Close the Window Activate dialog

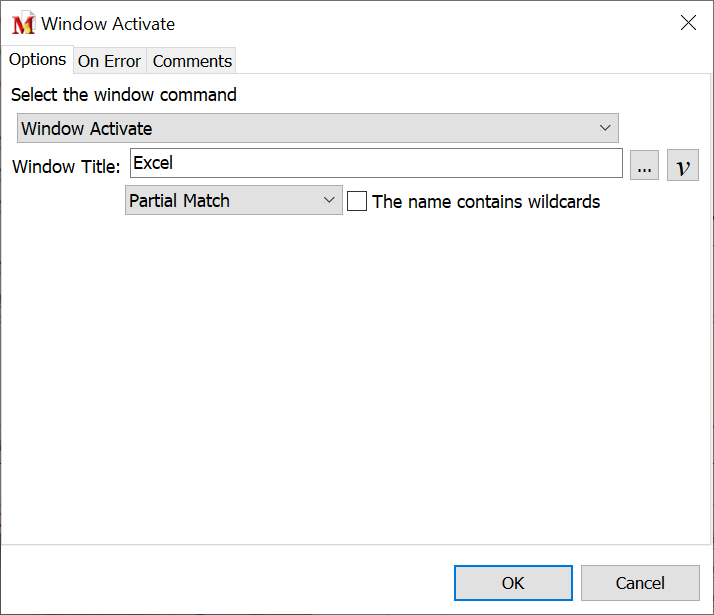688,23
